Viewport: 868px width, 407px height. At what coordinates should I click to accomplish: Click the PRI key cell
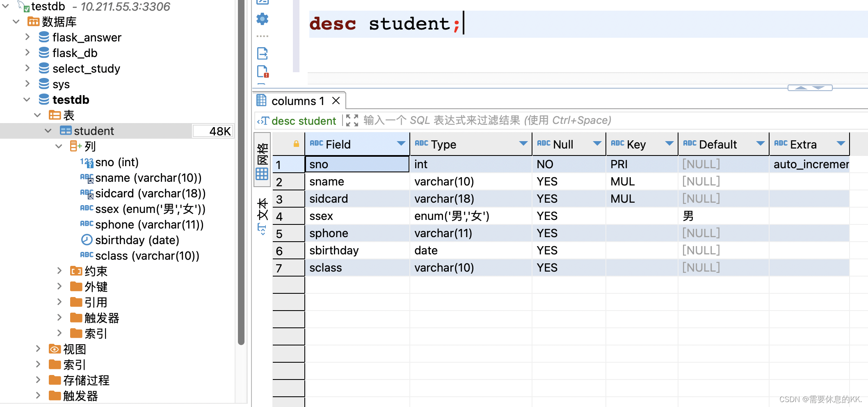pyautogui.click(x=642, y=164)
